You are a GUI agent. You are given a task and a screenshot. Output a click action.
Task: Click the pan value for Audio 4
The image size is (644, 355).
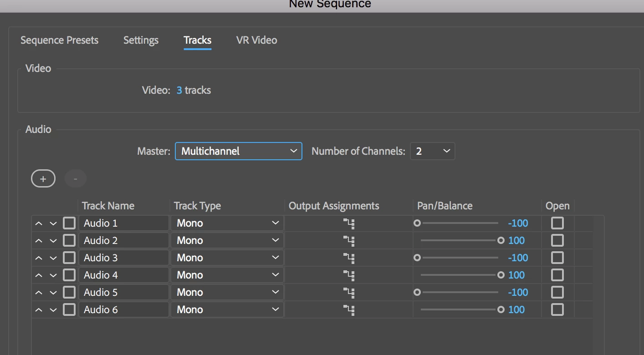516,275
